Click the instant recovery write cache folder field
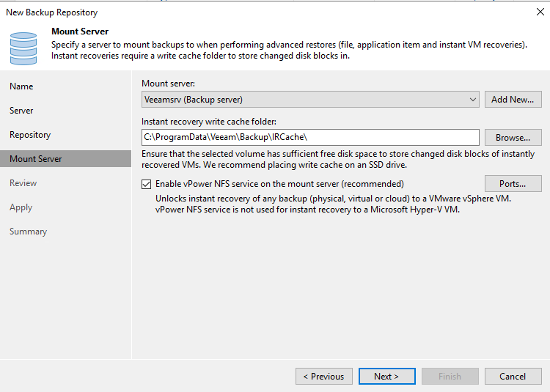Image resolution: width=550 pixels, height=392 pixels. (309, 138)
